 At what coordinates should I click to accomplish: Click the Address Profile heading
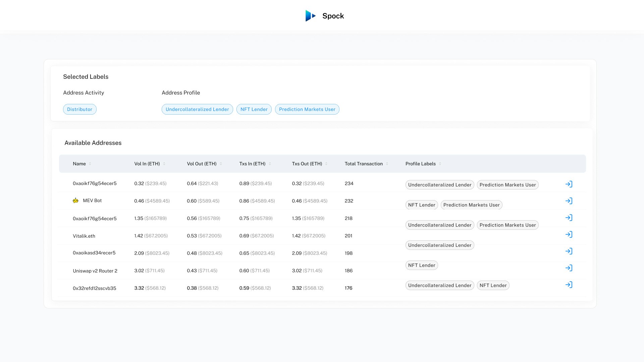tap(181, 93)
